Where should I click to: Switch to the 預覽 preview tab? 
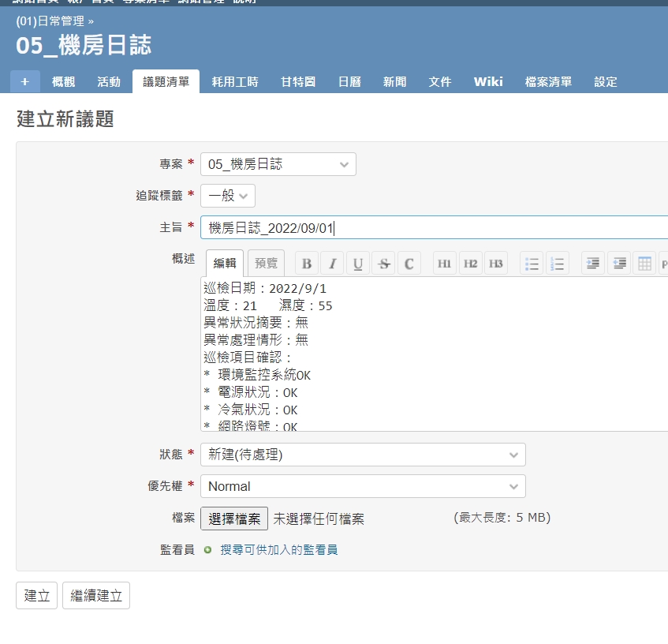[x=266, y=264]
